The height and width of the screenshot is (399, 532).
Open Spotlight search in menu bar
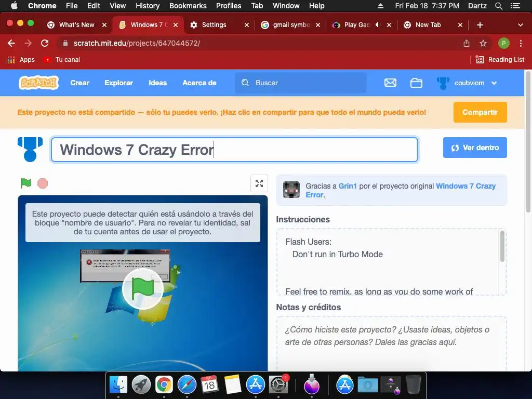pyautogui.click(x=498, y=6)
